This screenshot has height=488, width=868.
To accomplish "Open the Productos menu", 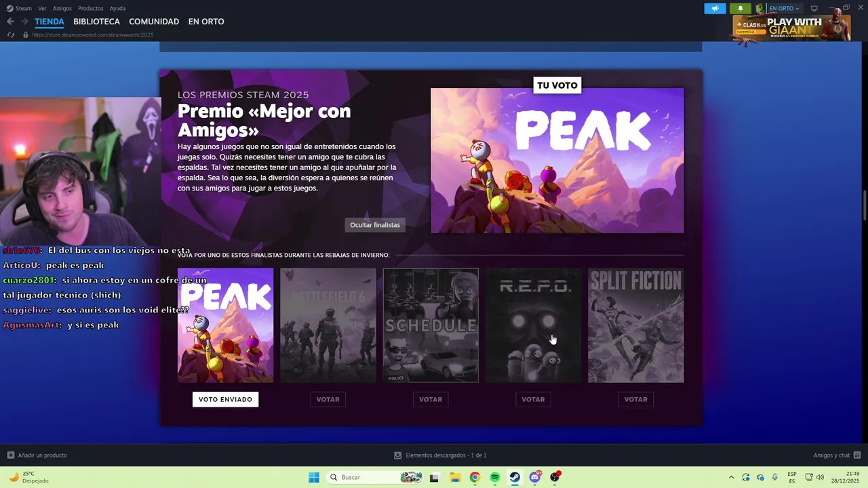I will pos(91,8).
